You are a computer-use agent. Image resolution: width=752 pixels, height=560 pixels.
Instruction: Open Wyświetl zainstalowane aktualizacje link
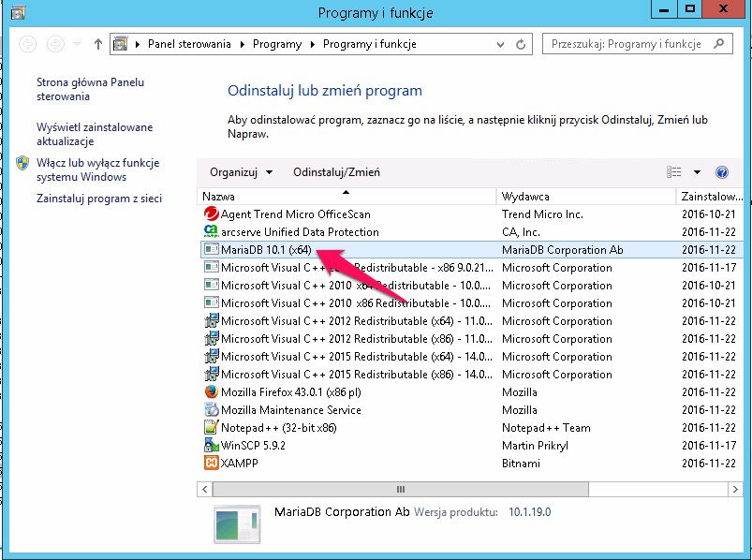[94, 134]
